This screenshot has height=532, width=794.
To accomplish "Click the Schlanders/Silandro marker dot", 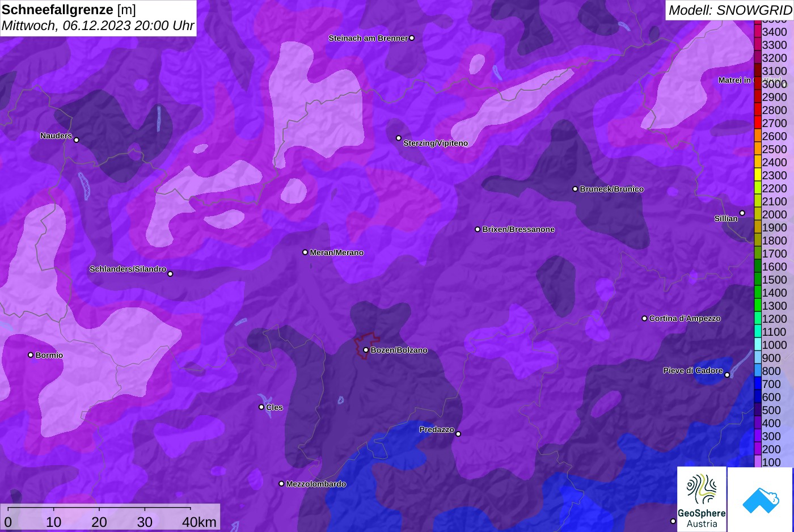I will coord(170,273).
